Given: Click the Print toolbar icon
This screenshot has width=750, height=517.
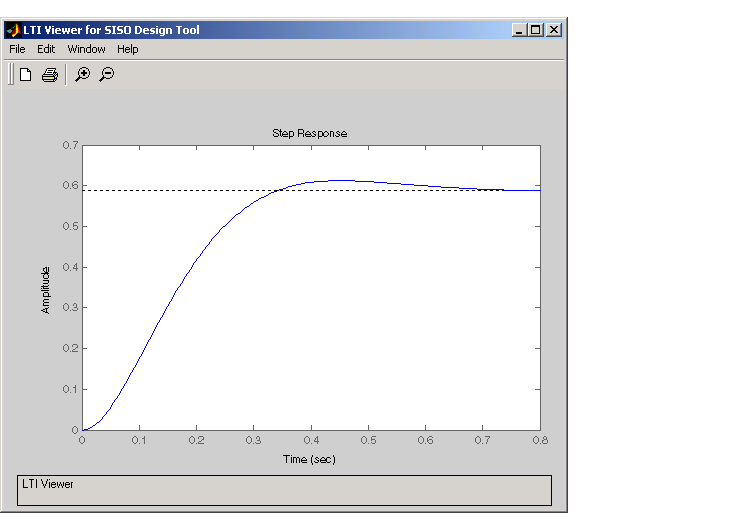Looking at the screenshot, I should point(49,74).
